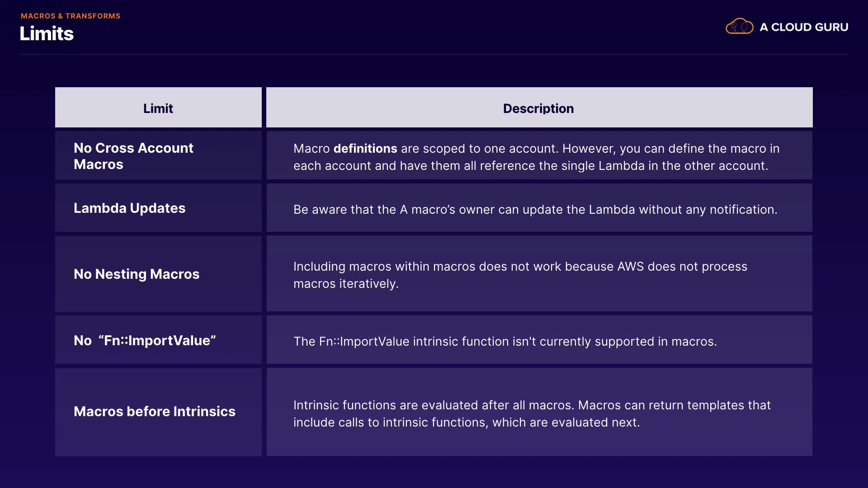Click the "Limits" slide title
The width and height of the screenshot is (868, 488).
click(47, 34)
